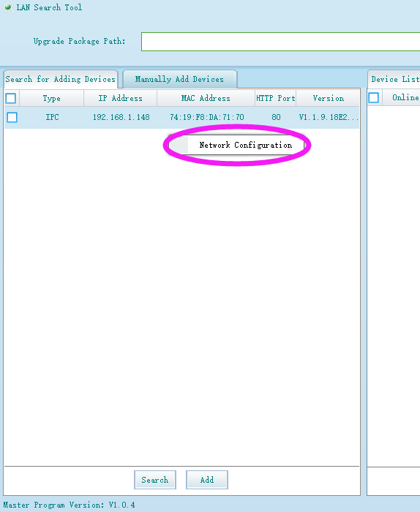This screenshot has height=512, width=420.
Task: Select the MAC address 74:19:F8:DA:71:70 cell
Action: click(207, 117)
